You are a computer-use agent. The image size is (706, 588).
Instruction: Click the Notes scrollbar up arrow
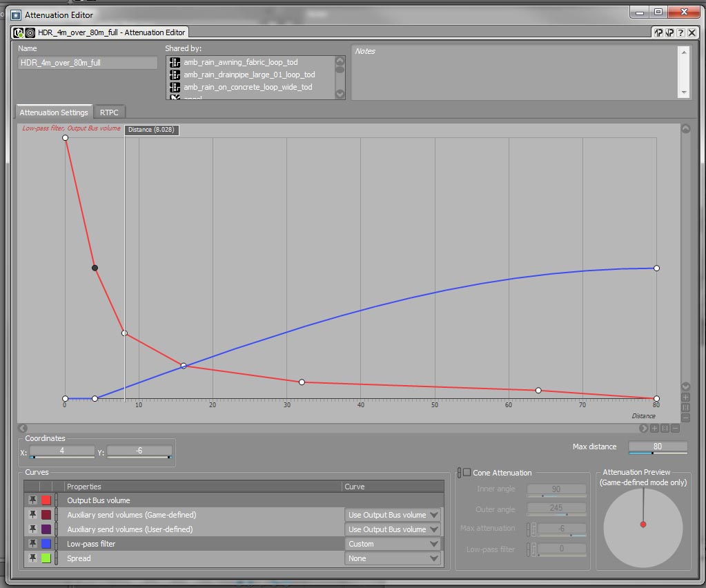[684, 52]
